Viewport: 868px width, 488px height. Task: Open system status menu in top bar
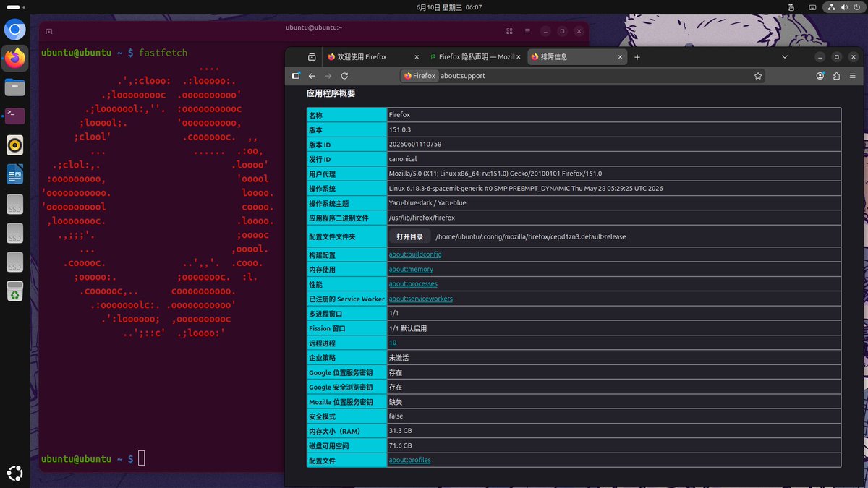pyautogui.click(x=844, y=7)
